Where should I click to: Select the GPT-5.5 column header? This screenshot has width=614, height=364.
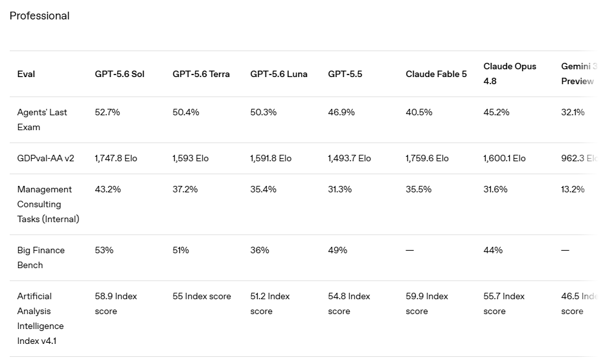click(345, 74)
